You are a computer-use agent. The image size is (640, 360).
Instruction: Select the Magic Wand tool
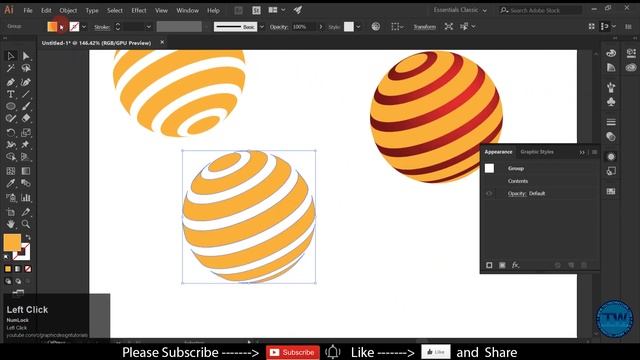[x=11, y=68]
